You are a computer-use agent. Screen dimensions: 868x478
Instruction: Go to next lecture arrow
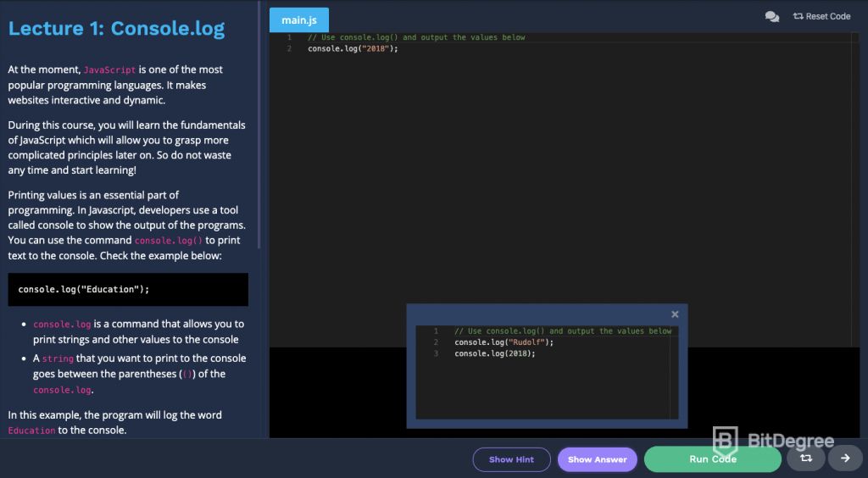pyautogui.click(x=845, y=458)
